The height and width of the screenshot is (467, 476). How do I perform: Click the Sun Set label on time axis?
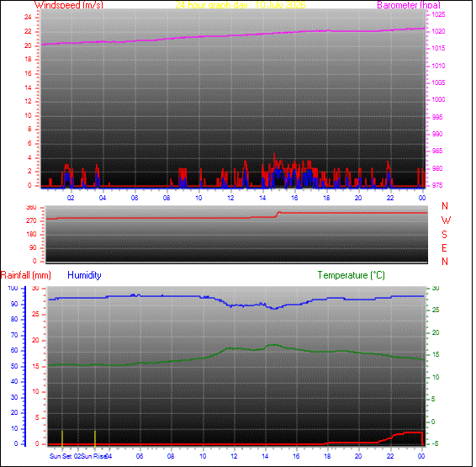click(x=61, y=456)
